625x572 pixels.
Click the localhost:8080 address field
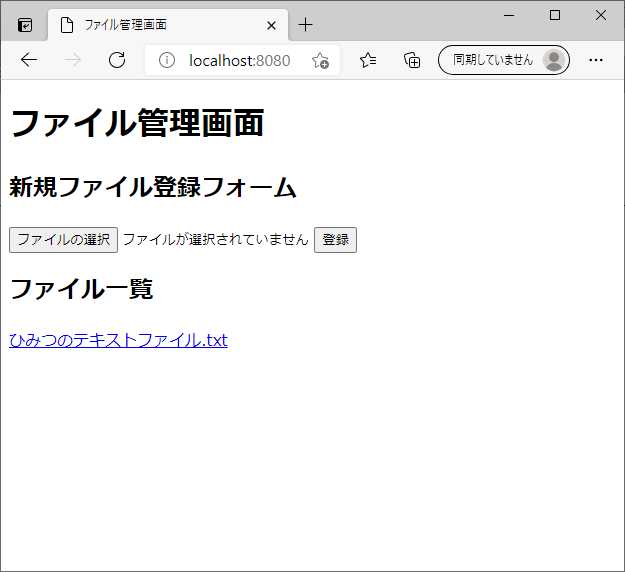point(240,61)
